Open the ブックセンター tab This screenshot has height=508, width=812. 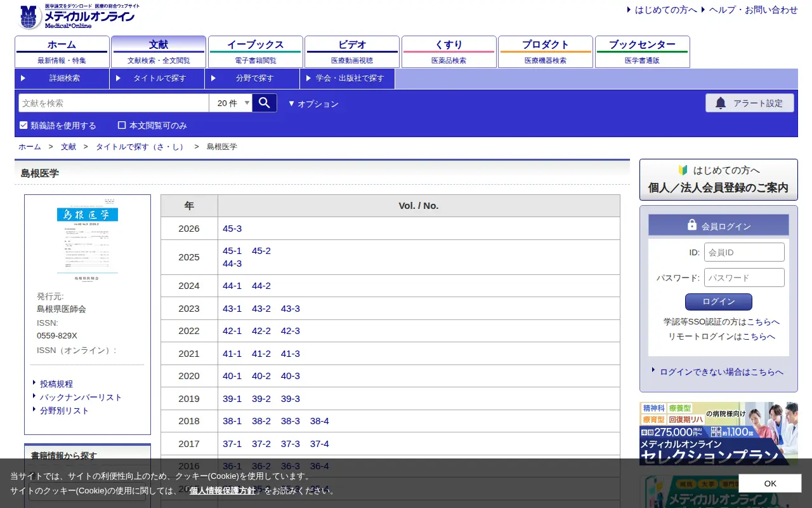pyautogui.click(x=643, y=51)
